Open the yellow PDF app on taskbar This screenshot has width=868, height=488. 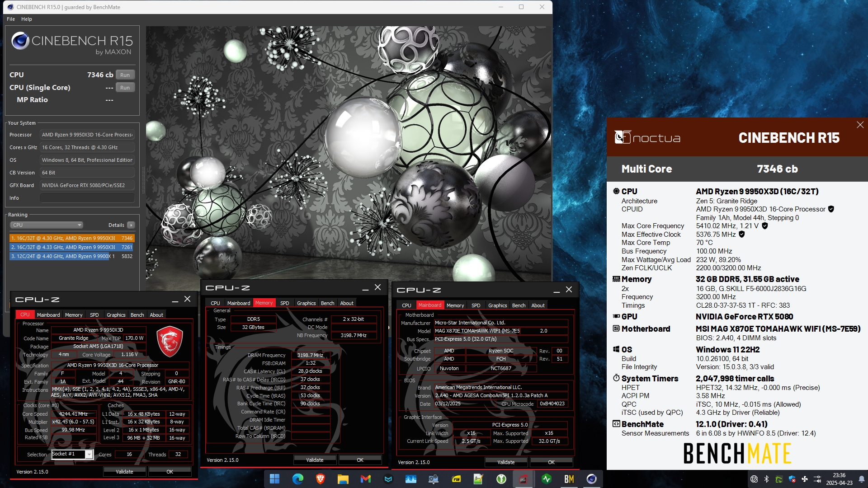[456, 479]
